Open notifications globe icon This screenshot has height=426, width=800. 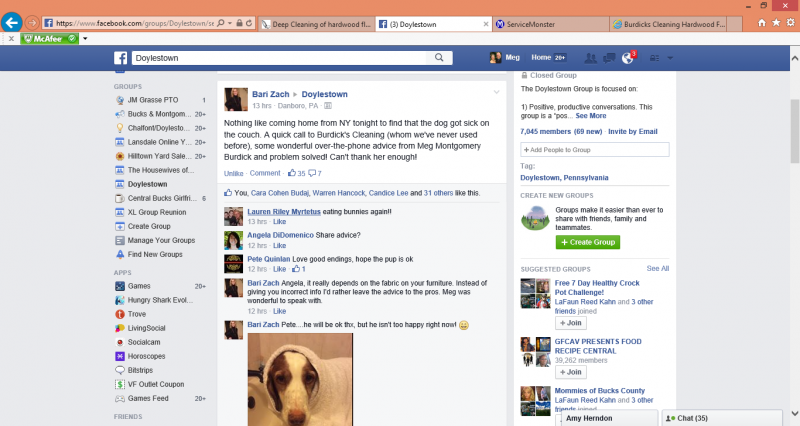[627, 58]
